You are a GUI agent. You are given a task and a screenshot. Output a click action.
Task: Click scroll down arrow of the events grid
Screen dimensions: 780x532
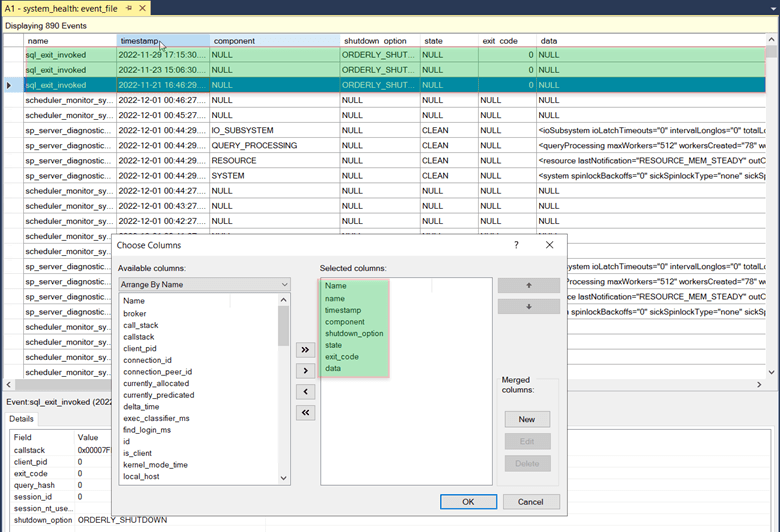coord(772,372)
